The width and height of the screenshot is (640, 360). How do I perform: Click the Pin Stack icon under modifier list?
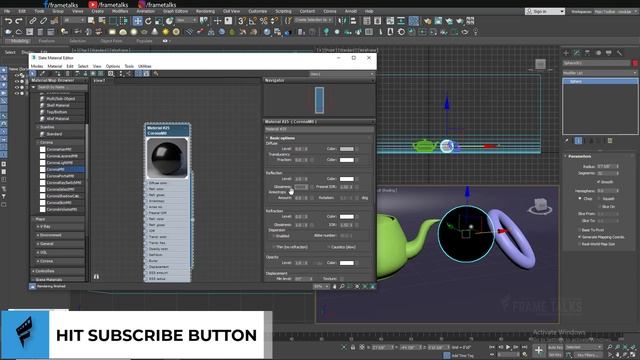(567, 140)
